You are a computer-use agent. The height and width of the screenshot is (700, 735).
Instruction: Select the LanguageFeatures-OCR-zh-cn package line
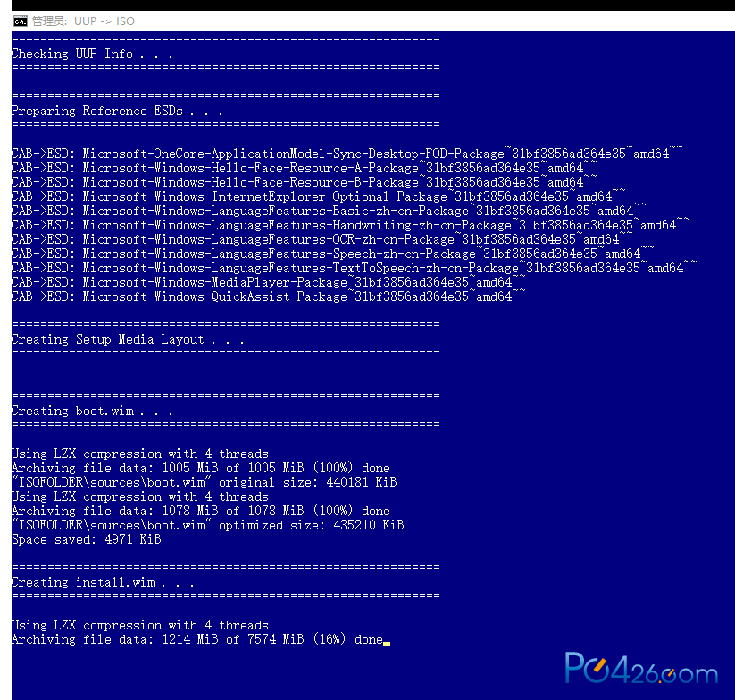(x=322, y=239)
